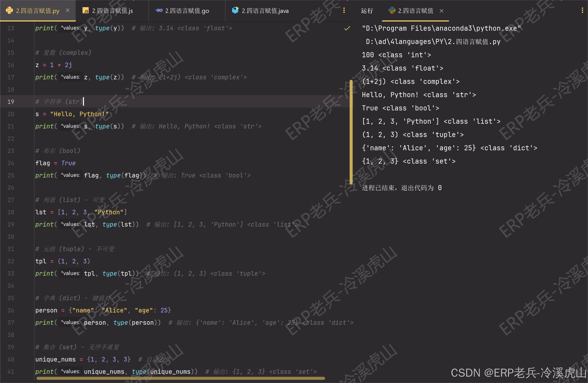The width and height of the screenshot is (588, 383).
Task: Click the string "Hello, Python!" in line 20
Action: [x=79, y=114]
